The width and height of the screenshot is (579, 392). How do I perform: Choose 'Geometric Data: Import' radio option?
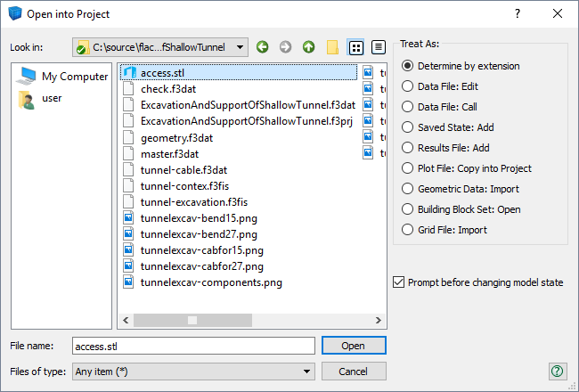coord(408,189)
